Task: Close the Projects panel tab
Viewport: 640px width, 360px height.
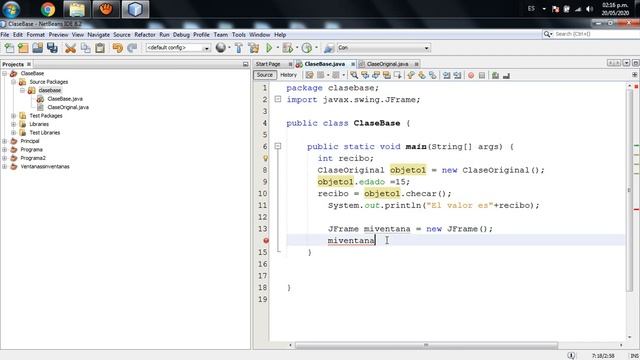Action: [29, 64]
